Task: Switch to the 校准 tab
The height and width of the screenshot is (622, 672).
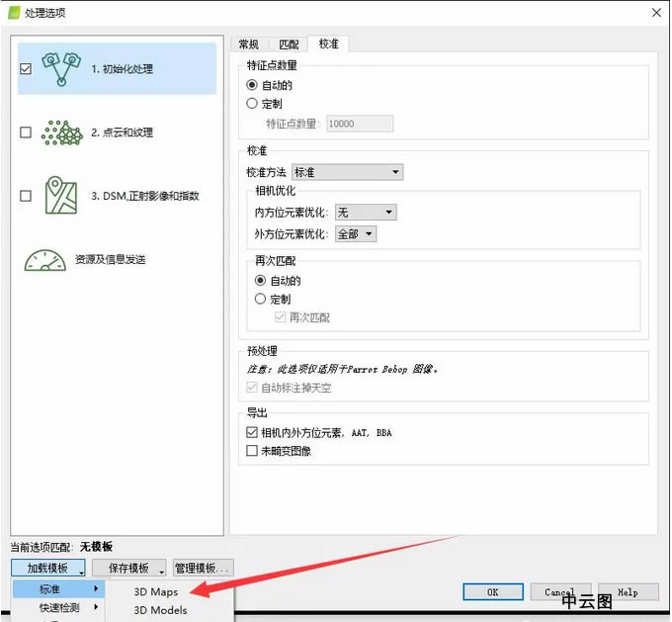Action: 329,44
